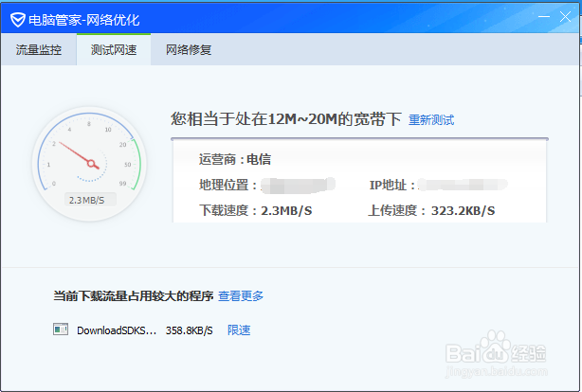This screenshot has height=392, width=582.
Task: Open the 网络修复 tab
Action: 189,49
